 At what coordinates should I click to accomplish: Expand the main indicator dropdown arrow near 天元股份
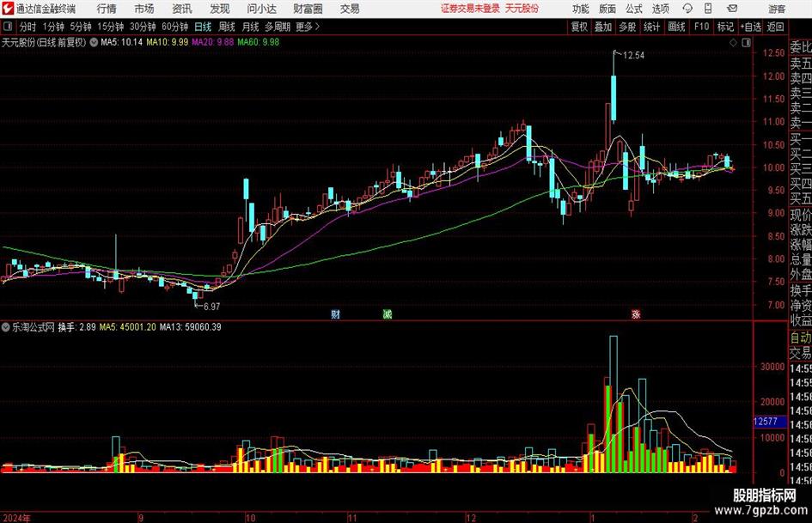tap(94, 42)
